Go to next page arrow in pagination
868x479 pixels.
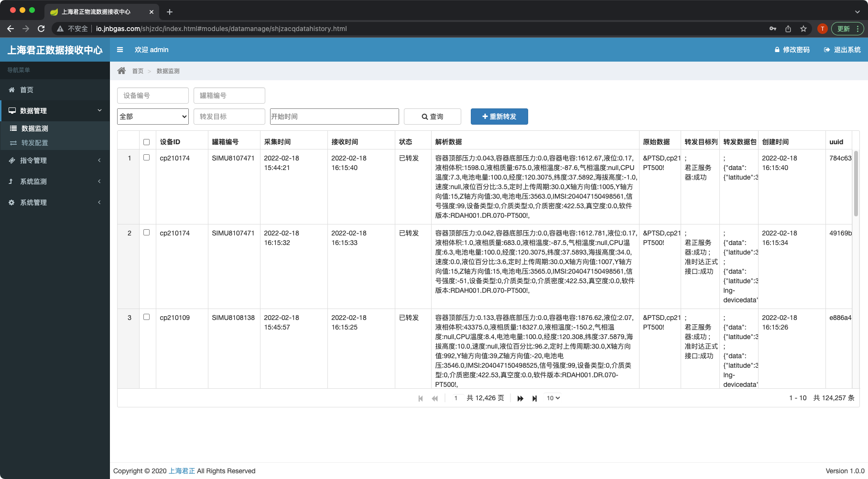click(x=520, y=398)
